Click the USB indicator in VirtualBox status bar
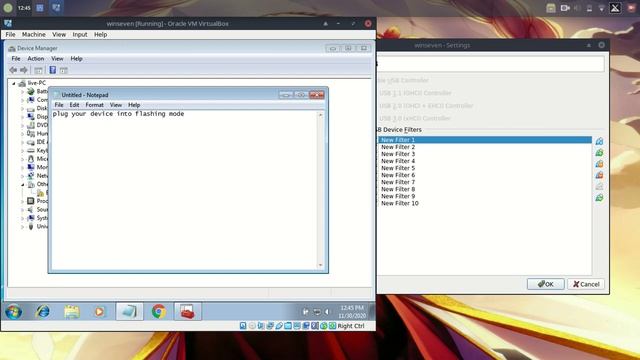The image size is (640, 360). tap(279, 326)
